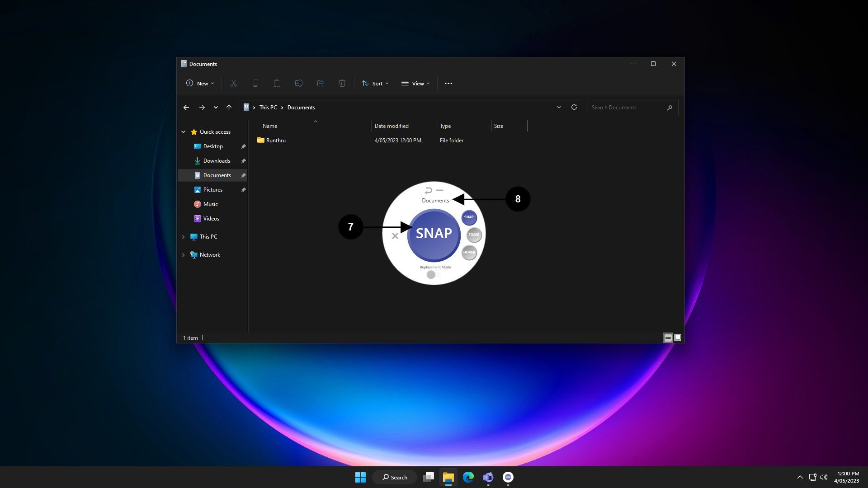
Task: Click the undo arrow in snap widget
Action: tap(428, 191)
